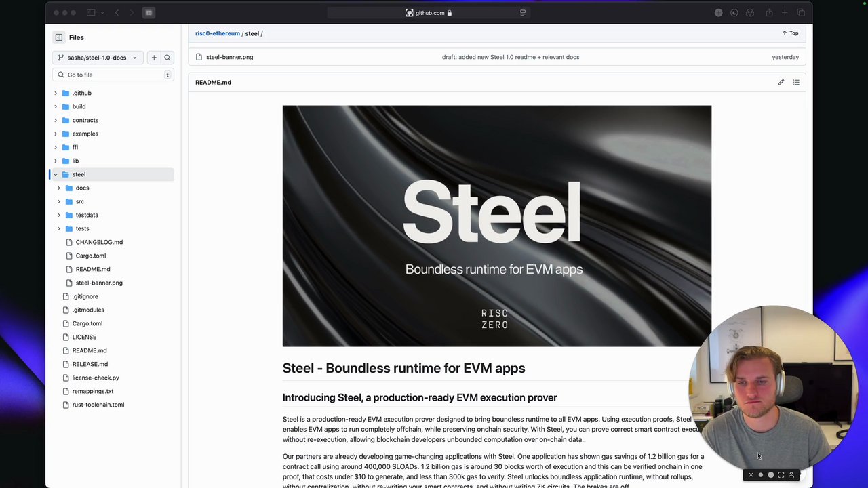Click the steel breadcrumb item
Screen dimensions: 868x488
pyautogui.click(x=252, y=33)
